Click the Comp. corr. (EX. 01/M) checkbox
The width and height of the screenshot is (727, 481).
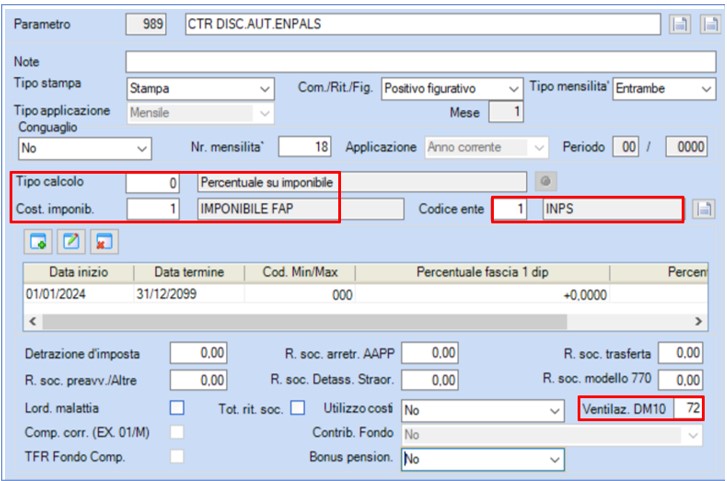pos(177,432)
